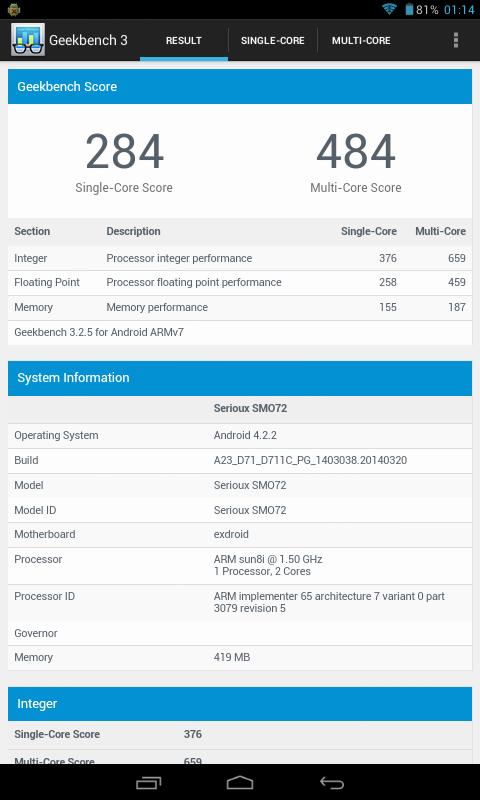Tap the Geekbench 3 title text
The width and height of the screenshot is (480, 800).
(x=88, y=40)
